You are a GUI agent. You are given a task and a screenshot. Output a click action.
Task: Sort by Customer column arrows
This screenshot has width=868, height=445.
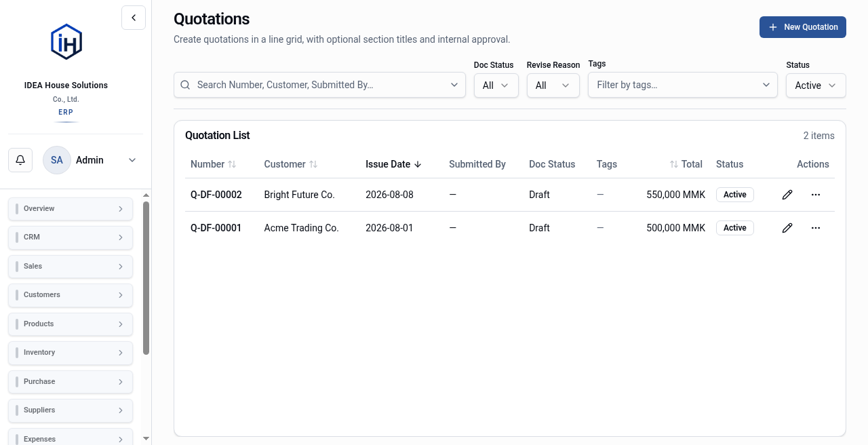pos(313,164)
